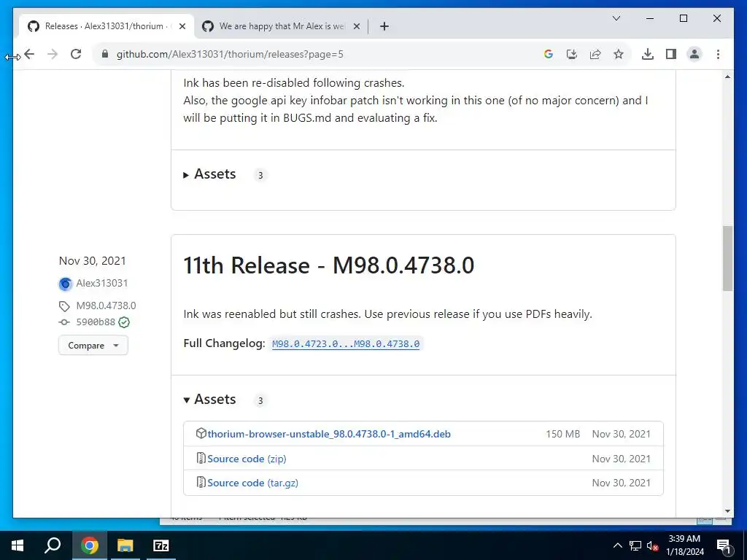Toggle the Chrome side panel
This screenshot has width=747, height=560.
tap(671, 54)
